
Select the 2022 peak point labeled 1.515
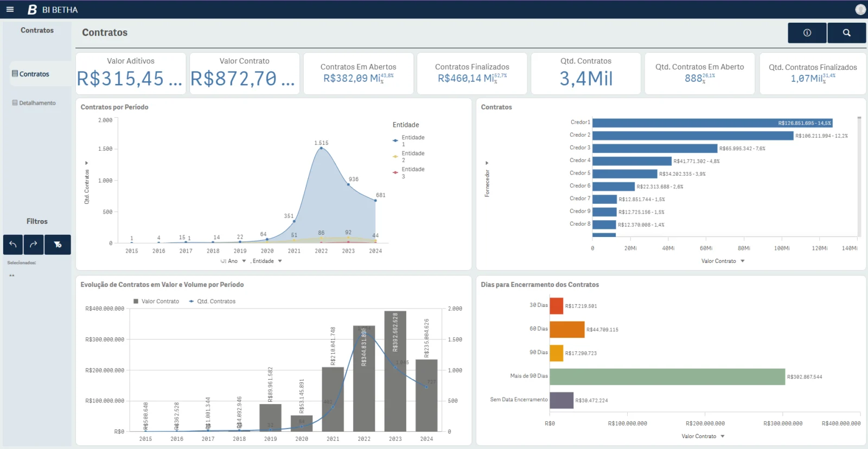(x=321, y=147)
